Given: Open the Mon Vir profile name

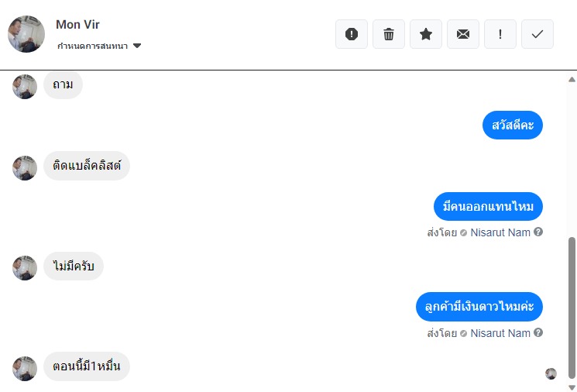Looking at the screenshot, I should pos(77,24).
